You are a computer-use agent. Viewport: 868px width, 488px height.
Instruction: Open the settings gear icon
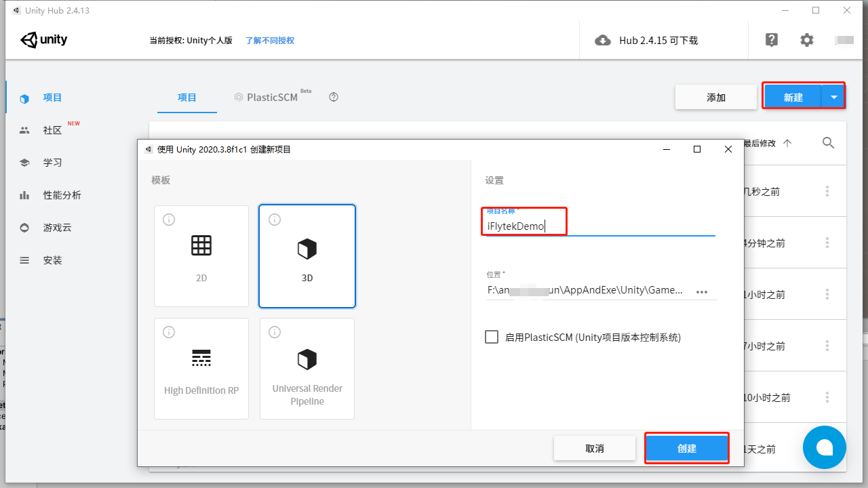click(806, 40)
